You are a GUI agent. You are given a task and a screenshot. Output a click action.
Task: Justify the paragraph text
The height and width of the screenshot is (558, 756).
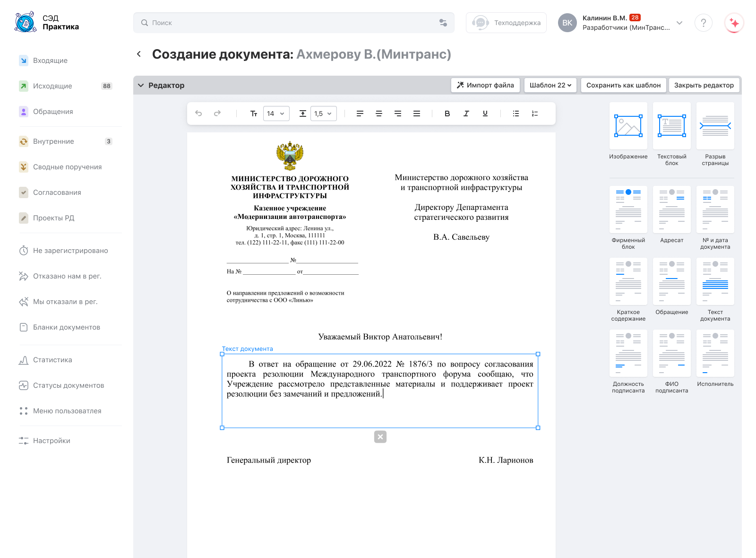pyautogui.click(x=417, y=113)
